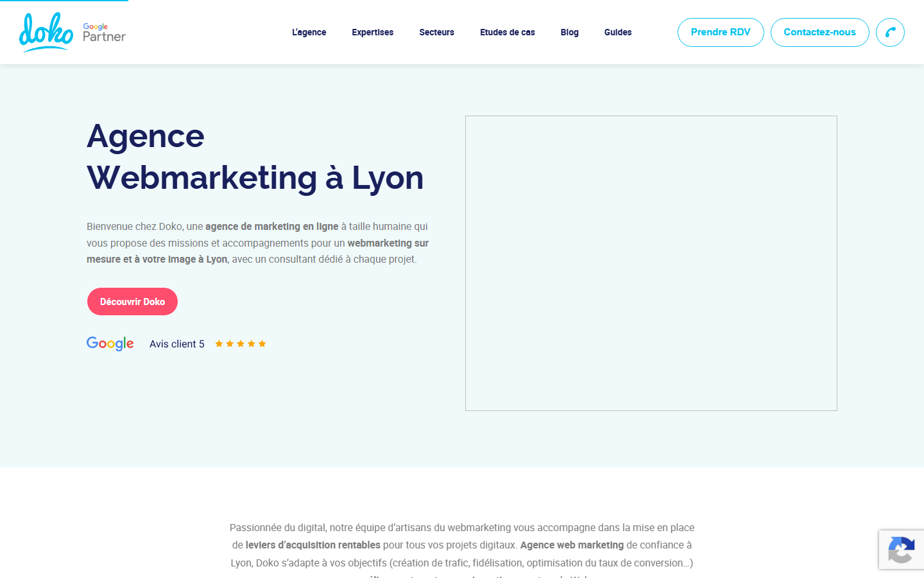Click the reCAPTCHA badge
The width and height of the screenshot is (924, 578).
point(902,550)
